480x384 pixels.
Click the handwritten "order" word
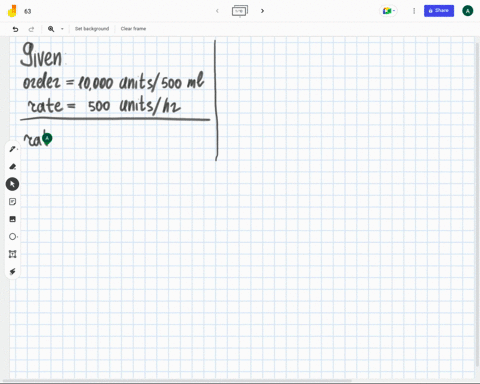coord(42,80)
